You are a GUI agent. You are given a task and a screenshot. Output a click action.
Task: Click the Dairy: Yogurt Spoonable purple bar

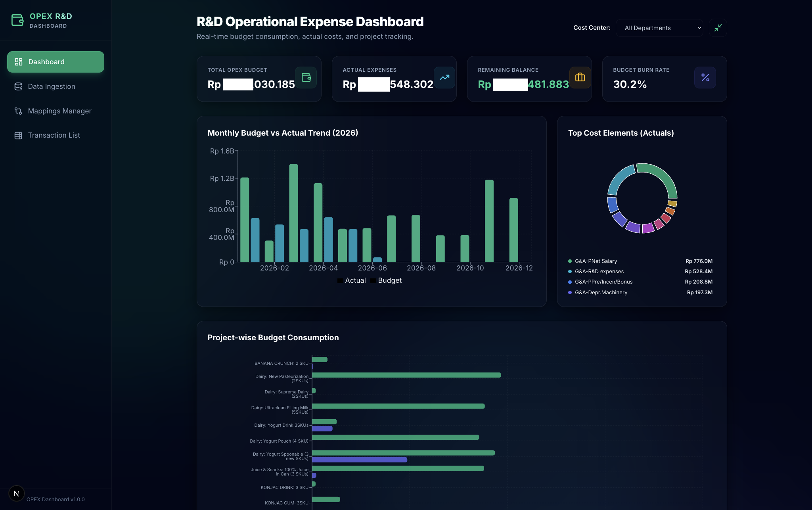coord(360,460)
